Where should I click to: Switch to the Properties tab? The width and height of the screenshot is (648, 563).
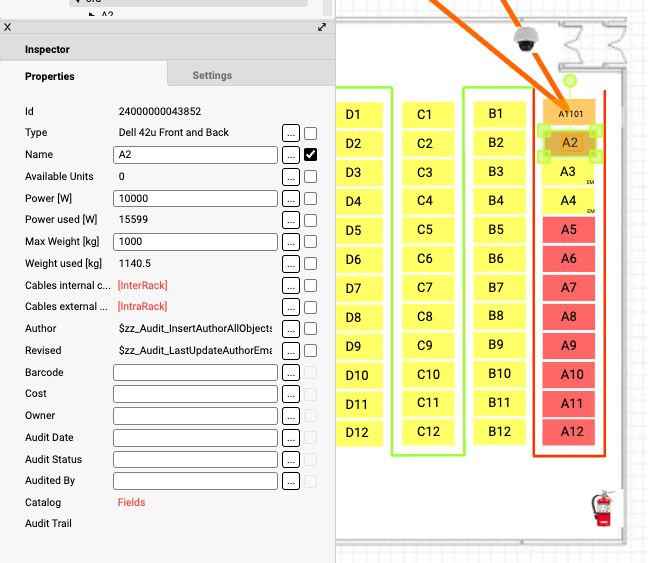[50, 76]
